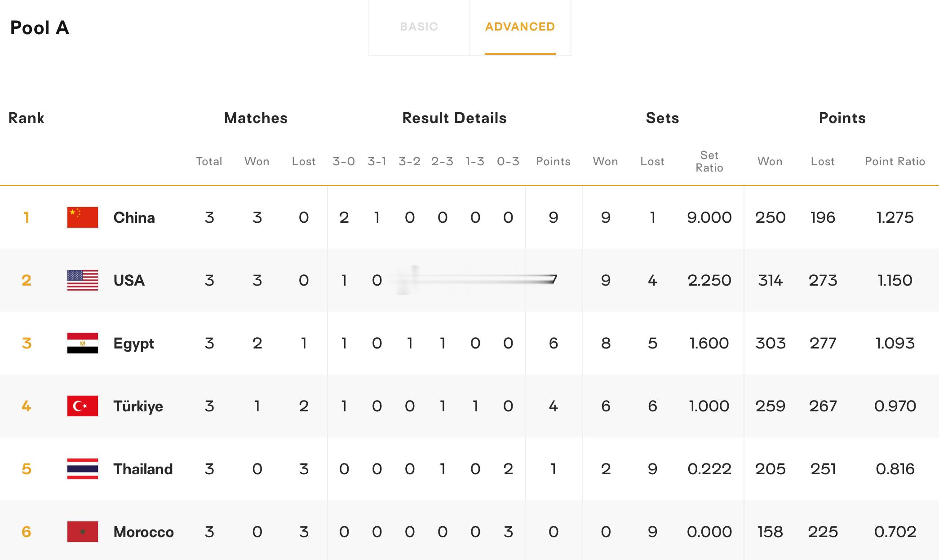Viewport: 939px width, 560px height.
Task: Open the China team link
Action: click(134, 218)
